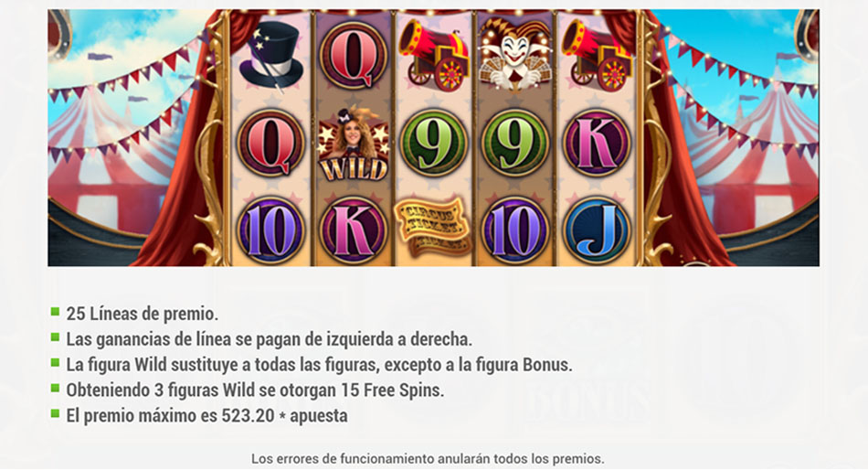868x470 pixels.
Task: Click the 15 Free Spins rule line
Action: (x=255, y=390)
